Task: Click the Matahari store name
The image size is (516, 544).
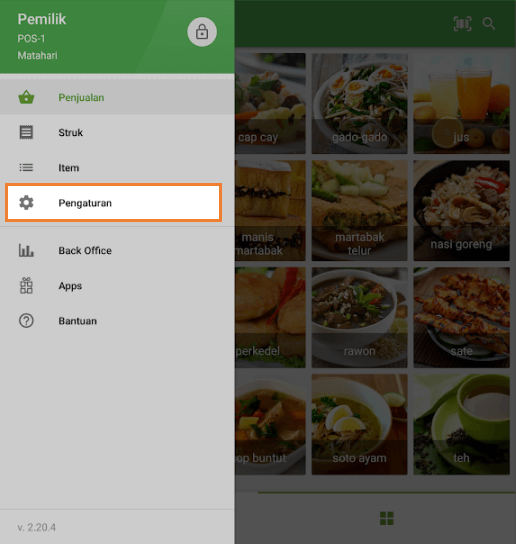Action: 37,56
